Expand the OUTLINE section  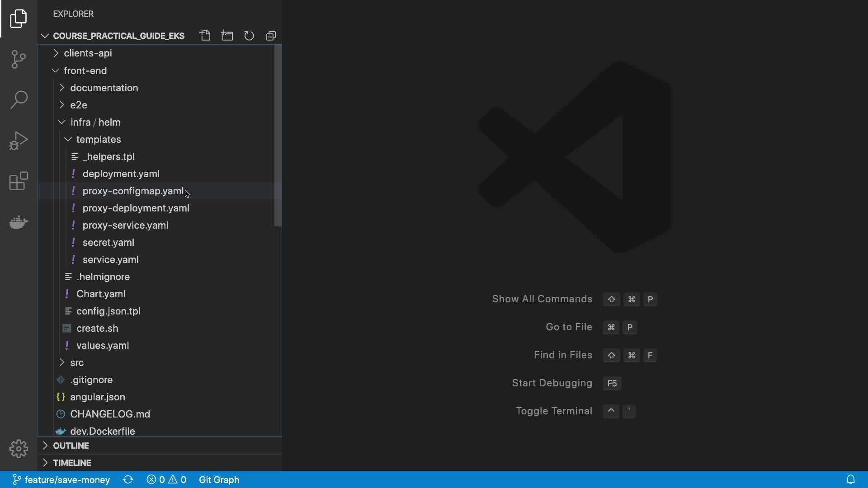pyautogui.click(x=71, y=446)
